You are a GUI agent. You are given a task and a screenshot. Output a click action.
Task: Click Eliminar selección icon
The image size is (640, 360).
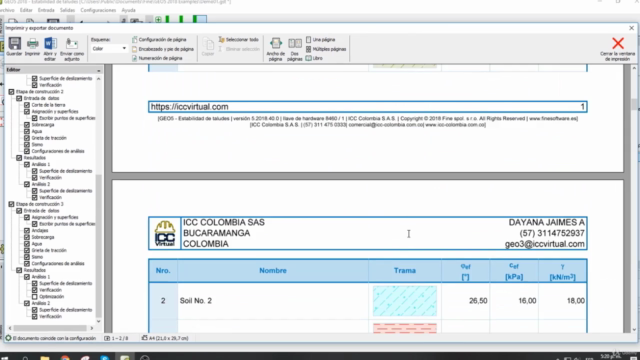[221, 49]
